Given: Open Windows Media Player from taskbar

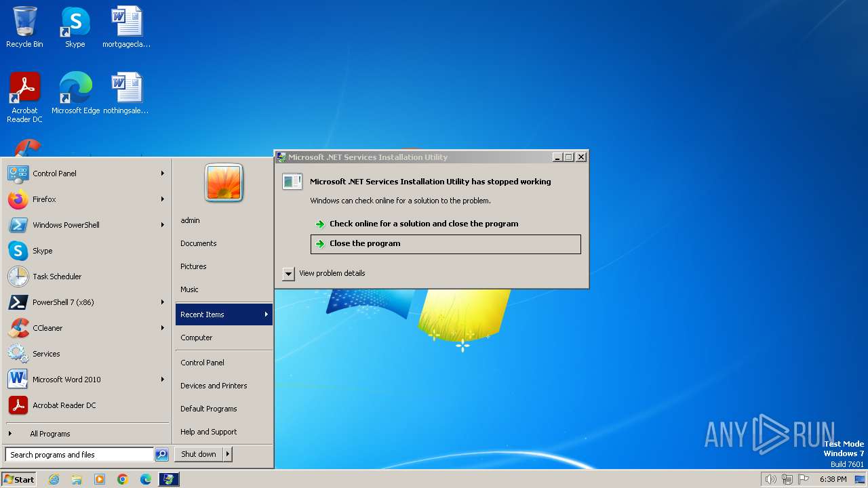Looking at the screenshot, I should tap(100, 479).
